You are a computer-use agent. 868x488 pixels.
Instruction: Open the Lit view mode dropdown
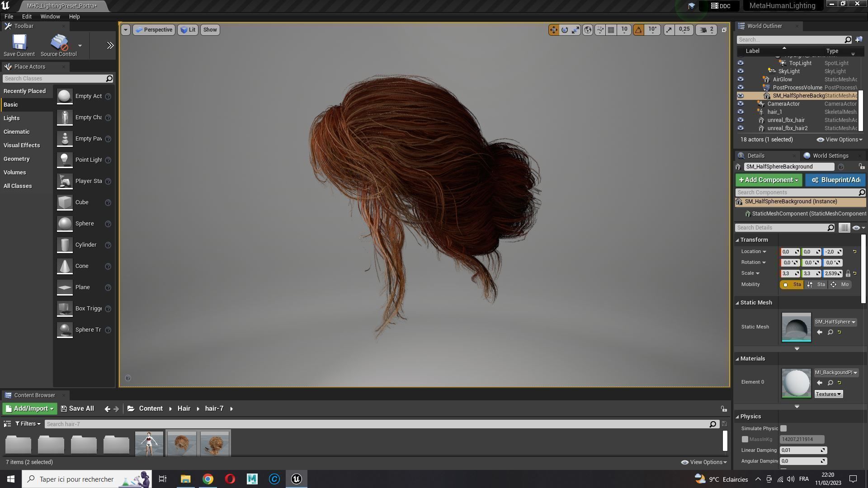(188, 30)
